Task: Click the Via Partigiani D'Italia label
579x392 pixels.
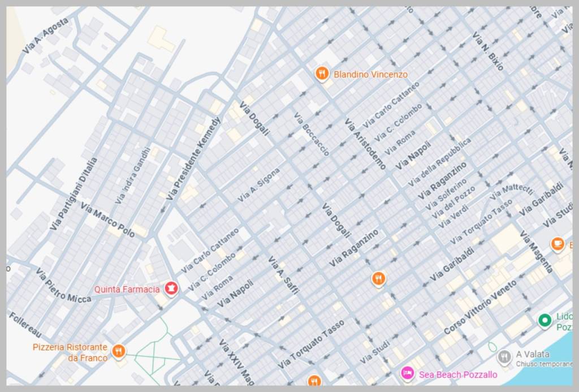Action: (x=74, y=194)
